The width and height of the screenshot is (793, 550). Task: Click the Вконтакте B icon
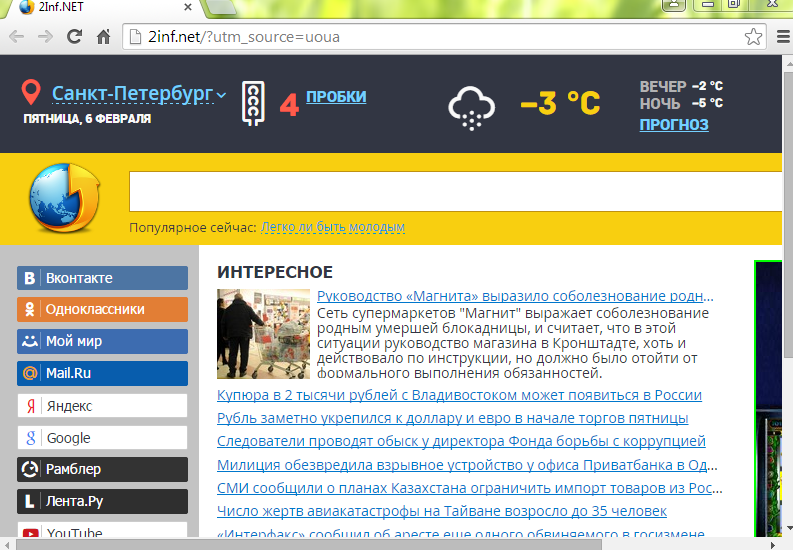coord(29,278)
